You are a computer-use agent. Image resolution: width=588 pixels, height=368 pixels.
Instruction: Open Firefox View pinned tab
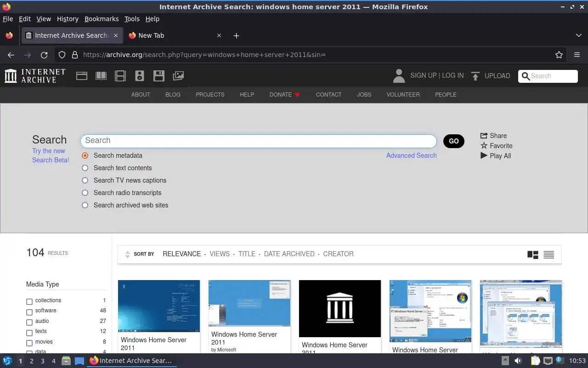(x=9, y=35)
